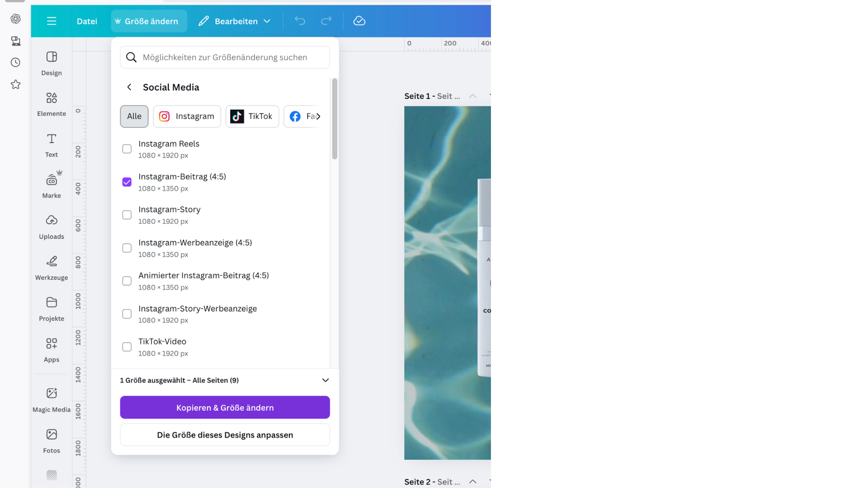This screenshot has width=868, height=488.
Task: Uncheck Instagram-Beitrag (4:5) checkbox
Action: tap(127, 182)
